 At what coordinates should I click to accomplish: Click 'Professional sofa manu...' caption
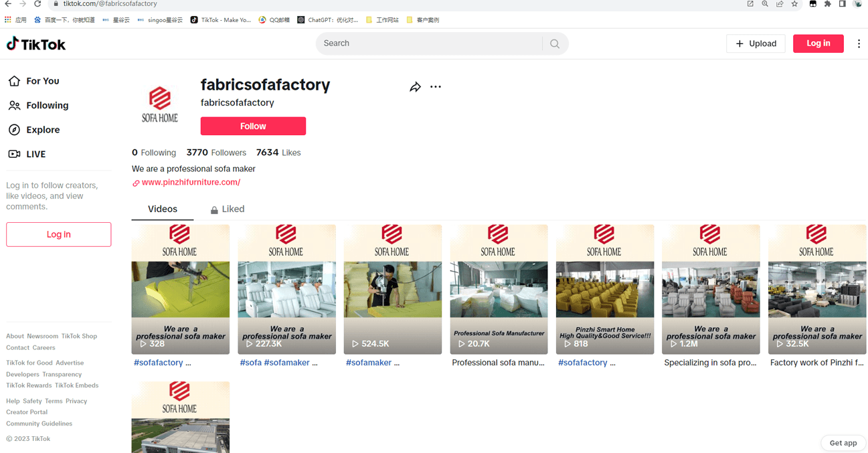[x=498, y=363]
